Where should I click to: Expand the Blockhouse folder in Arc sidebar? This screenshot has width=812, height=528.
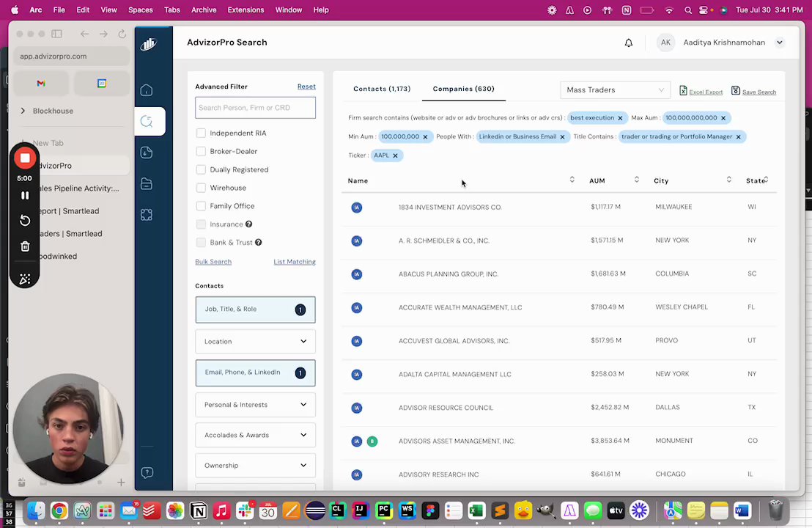coord(23,111)
